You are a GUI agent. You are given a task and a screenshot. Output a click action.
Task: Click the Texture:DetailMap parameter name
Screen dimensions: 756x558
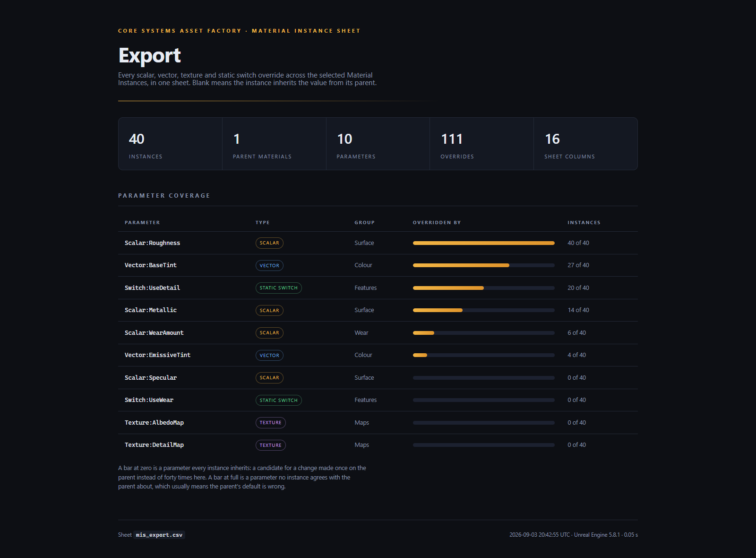154,445
